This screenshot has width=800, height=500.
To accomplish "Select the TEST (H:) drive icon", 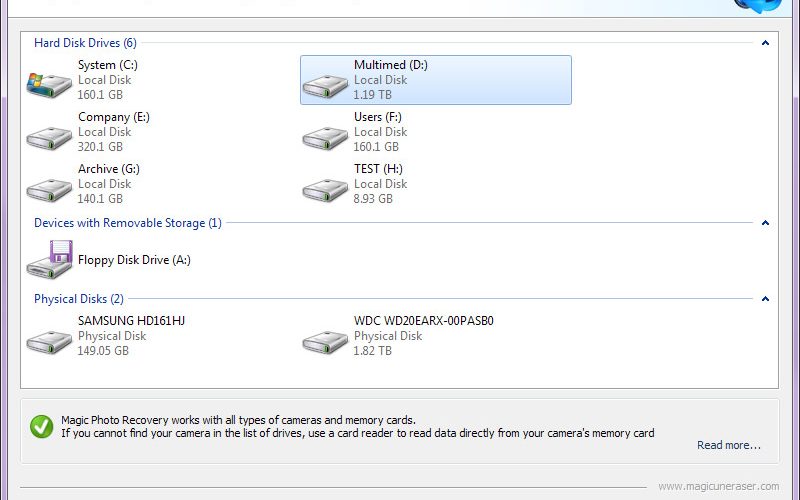I will pos(325,190).
